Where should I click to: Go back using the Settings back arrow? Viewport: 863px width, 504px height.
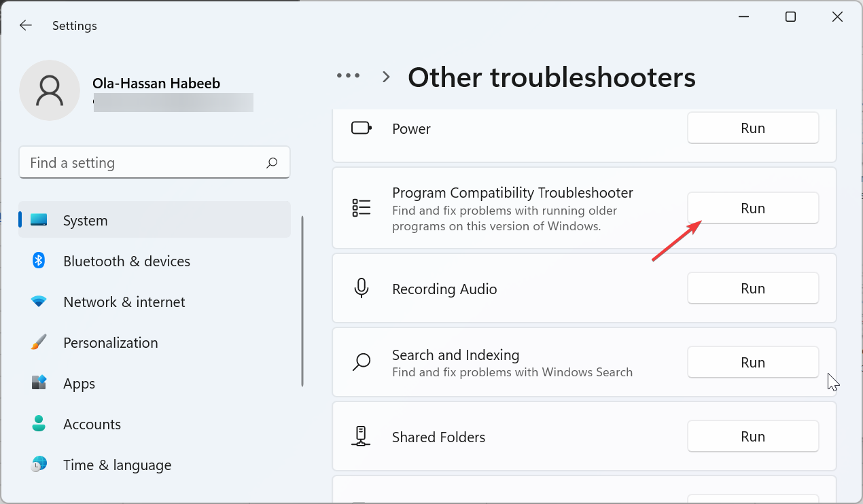point(26,26)
